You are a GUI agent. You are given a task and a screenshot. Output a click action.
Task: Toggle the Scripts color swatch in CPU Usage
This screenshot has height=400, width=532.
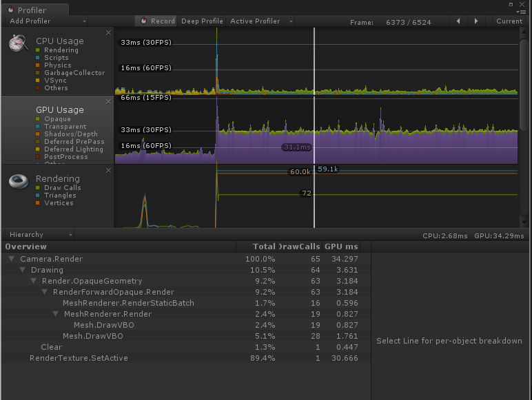(38, 58)
